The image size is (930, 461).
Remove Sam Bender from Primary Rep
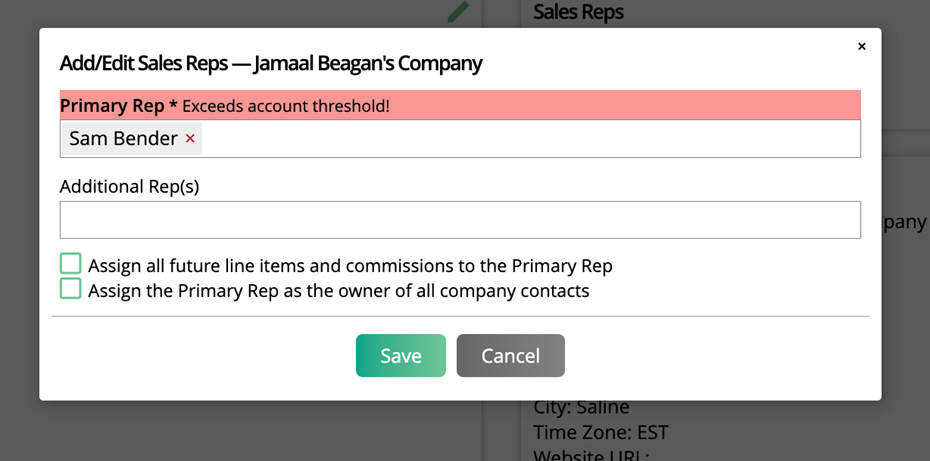coord(190,139)
